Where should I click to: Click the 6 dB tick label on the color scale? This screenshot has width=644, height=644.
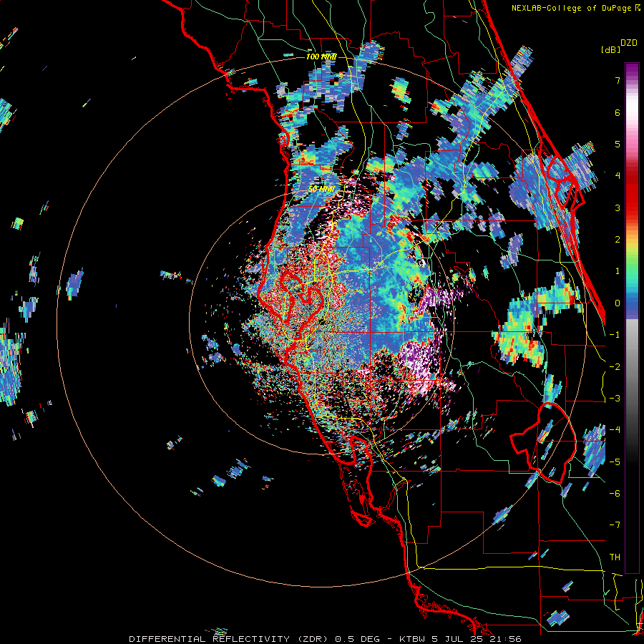618,112
